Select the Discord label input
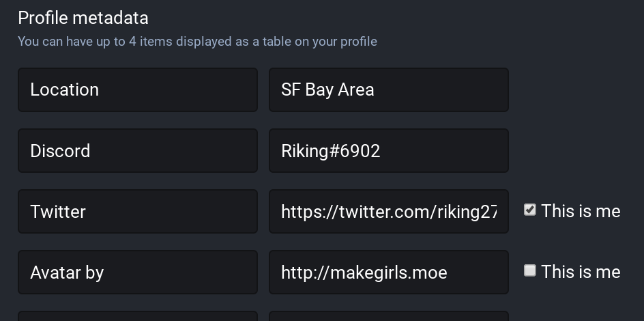Image resolution: width=644 pixels, height=321 pixels. 138,150
